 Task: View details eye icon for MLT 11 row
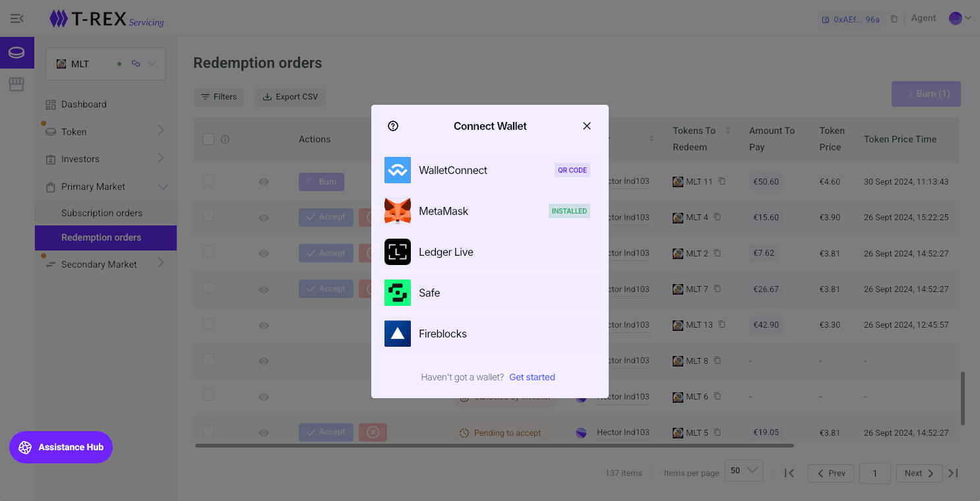pyautogui.click(x=264, y=182)
